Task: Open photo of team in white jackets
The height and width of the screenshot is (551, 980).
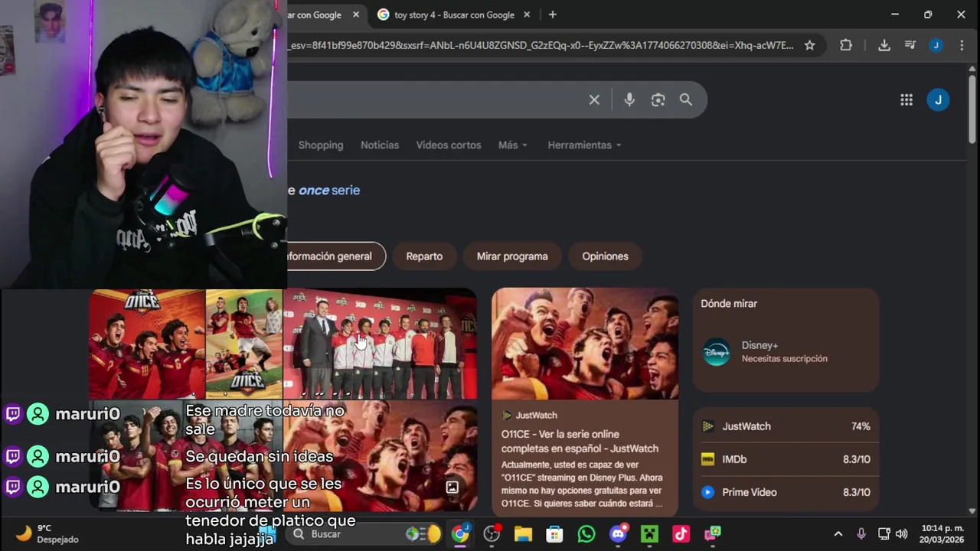Action: click(381, 344)
